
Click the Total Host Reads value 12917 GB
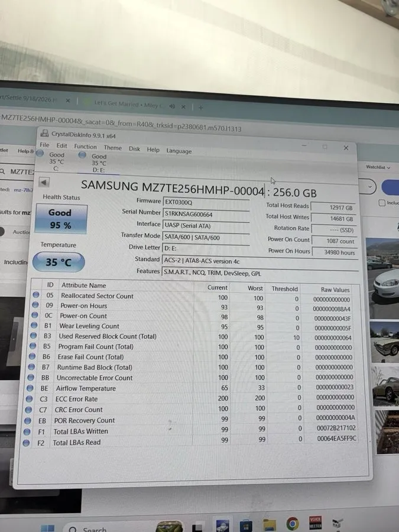click(333, 207)
